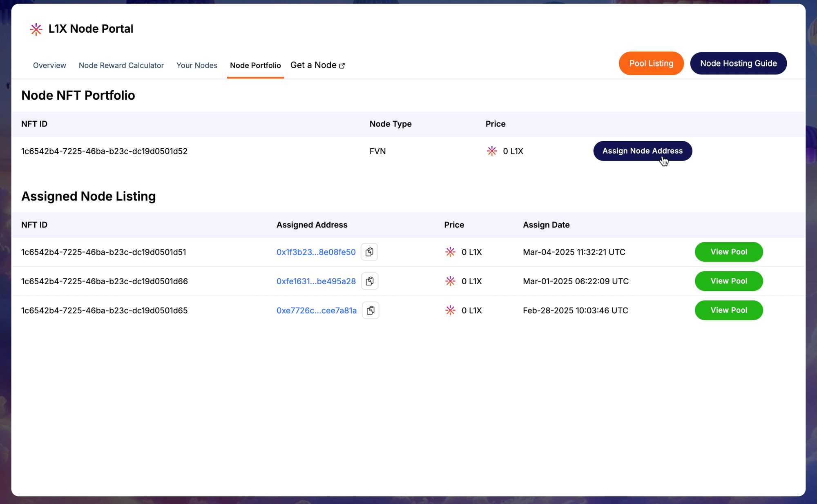View Pool for NFT ending d66
The height and width of the screenshot is (504, 817).
[728, 281]
